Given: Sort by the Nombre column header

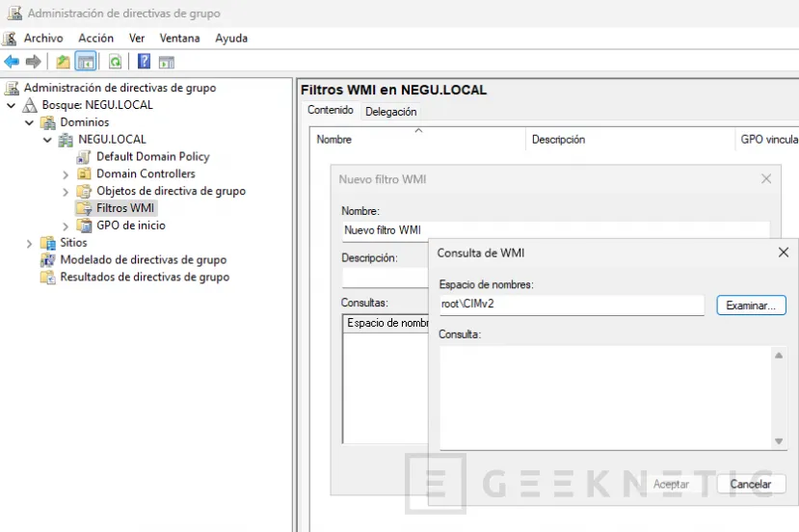Looking at the screenshot, I should (418, 139).
